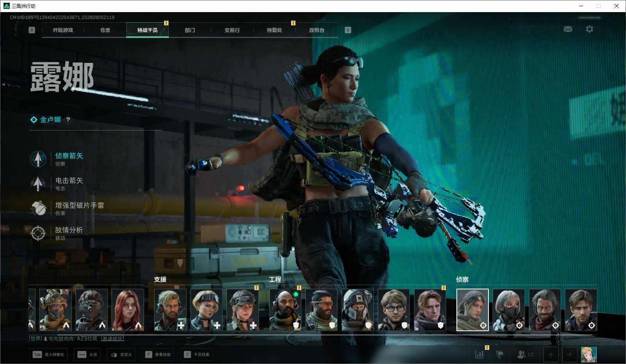Switch to the 开始游戏 tab
Viewport: 626px width, 364px height.
[63, 30]
